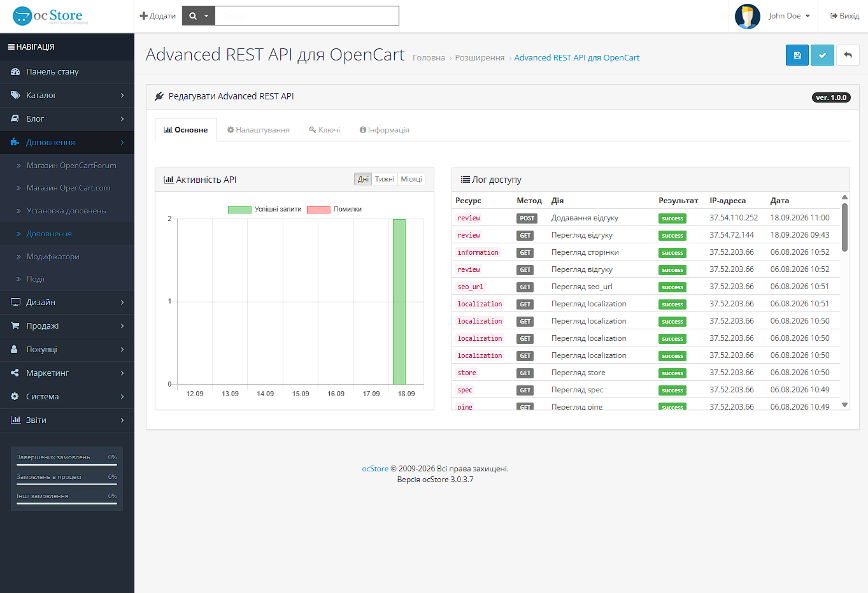Open the search type dropdown caret

coord(206,16)
